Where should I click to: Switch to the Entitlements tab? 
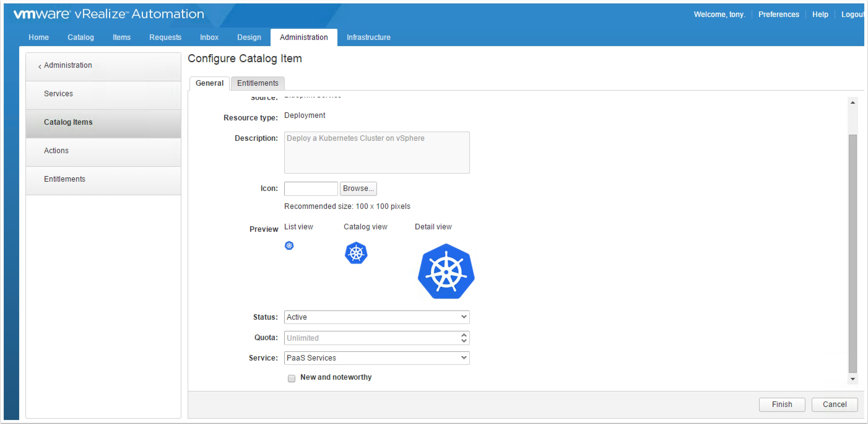click(258, 83)
